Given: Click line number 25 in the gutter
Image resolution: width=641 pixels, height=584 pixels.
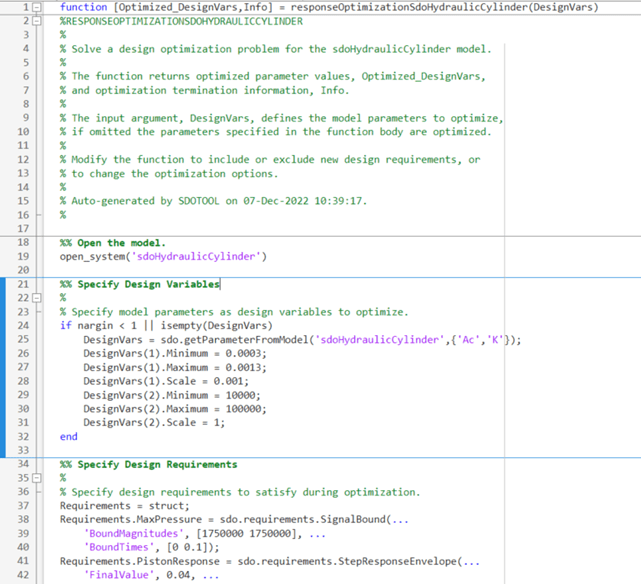Looking at the screenshot, I should click(x=23, y=340).
